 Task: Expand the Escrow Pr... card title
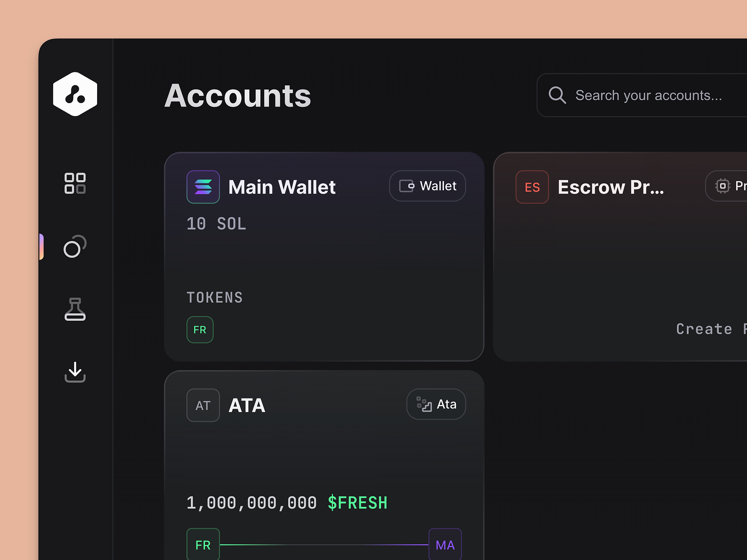point(611,187)
